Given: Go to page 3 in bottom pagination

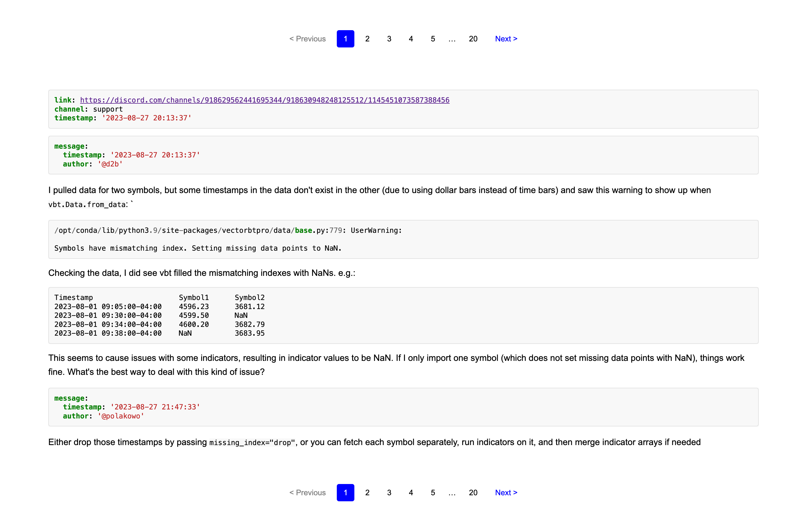Looking at the screenshot, I should tap(389, 492).
